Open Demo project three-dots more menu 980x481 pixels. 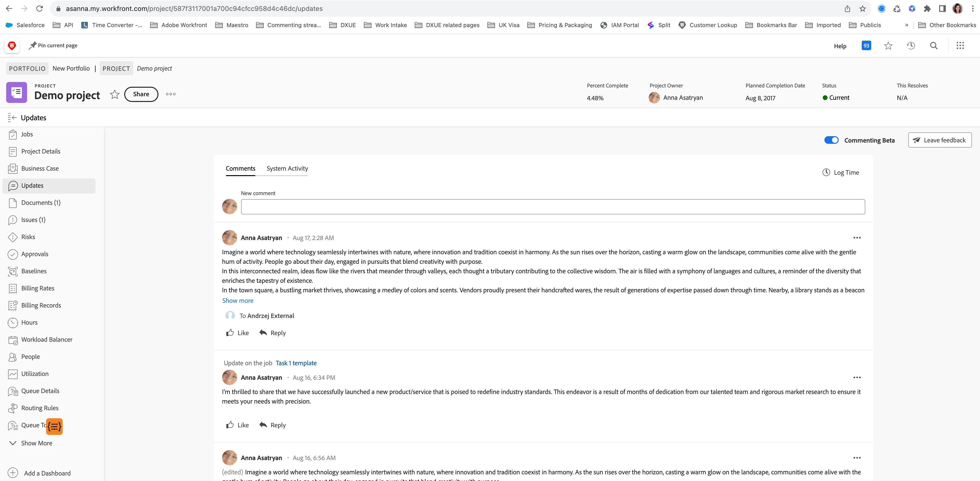click(x=171, y=94)
